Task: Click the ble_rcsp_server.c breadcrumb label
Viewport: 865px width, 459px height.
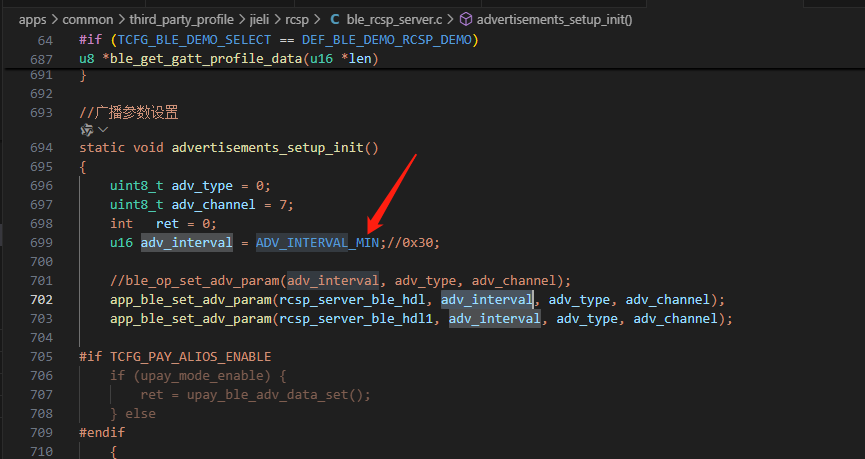Action: 394,20
